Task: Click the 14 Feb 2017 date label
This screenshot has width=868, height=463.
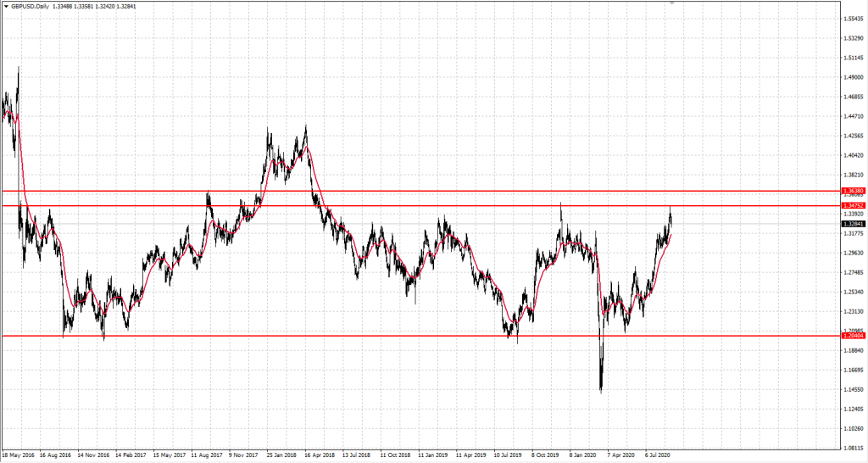Action: click(x=131, y=455)
